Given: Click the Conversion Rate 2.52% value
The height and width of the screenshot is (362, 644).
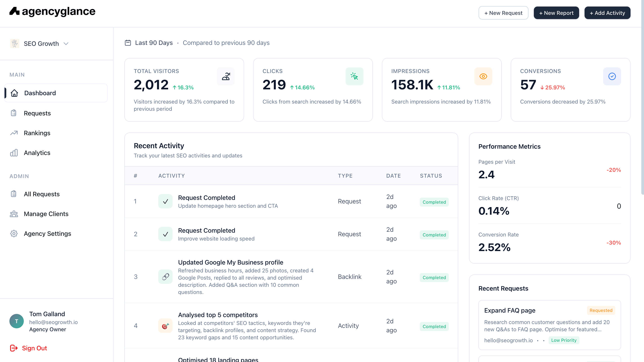Looking at the screenshot, I should pos(494,247).
